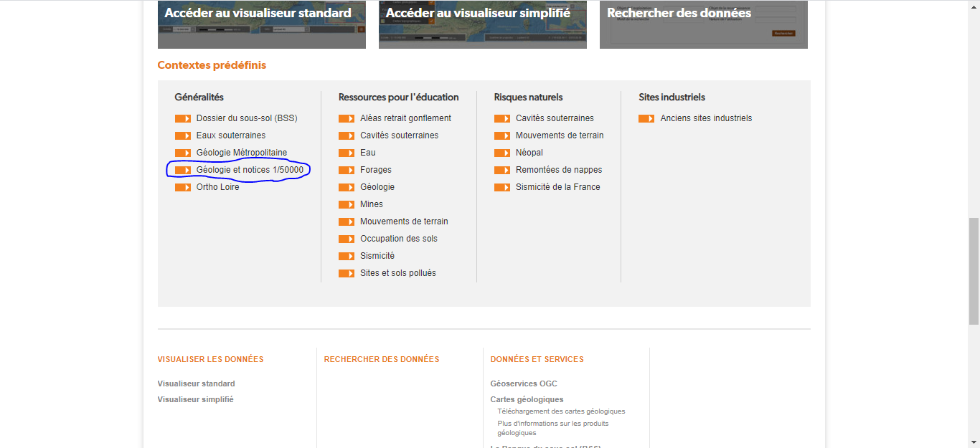
Task: Click orange arrow icon next to Néopal
Action: 502,153
